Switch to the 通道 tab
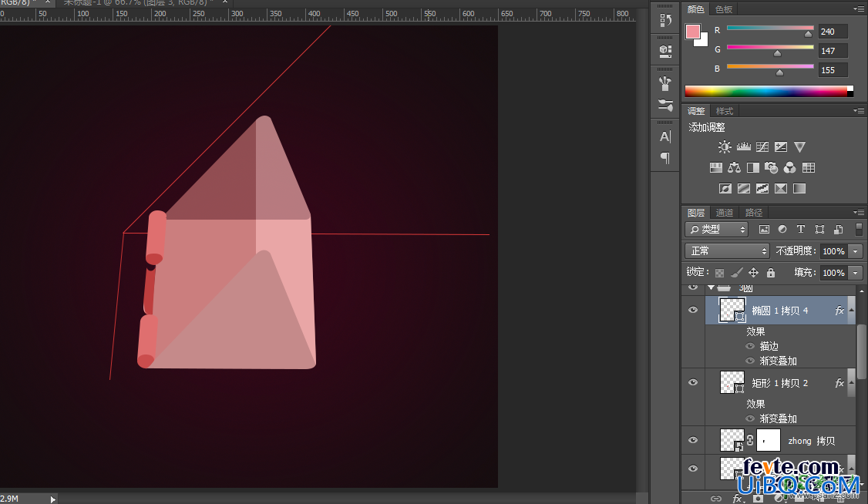The width and height of the screenshot is (868, 504). [724, 213]
